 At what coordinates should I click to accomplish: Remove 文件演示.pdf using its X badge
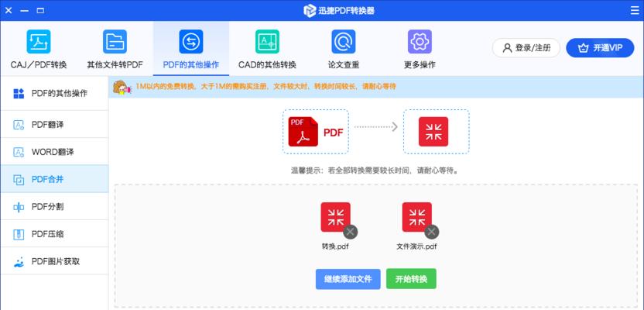pos(432,232)
